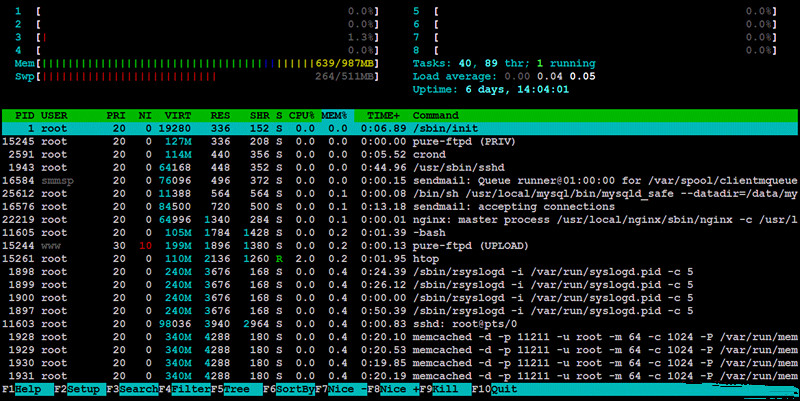Select rsyslogd row with PID 1899
800x401 pixels.
click(399, 285)
